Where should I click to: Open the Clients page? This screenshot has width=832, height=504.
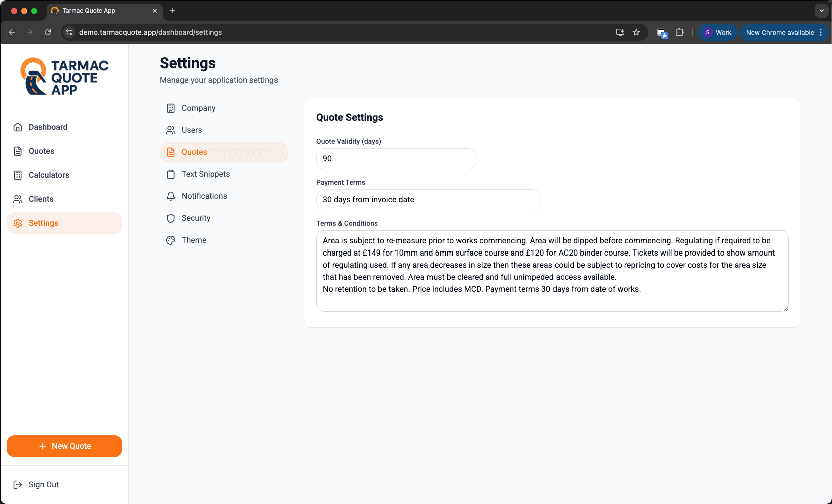[x=41, y=199]
